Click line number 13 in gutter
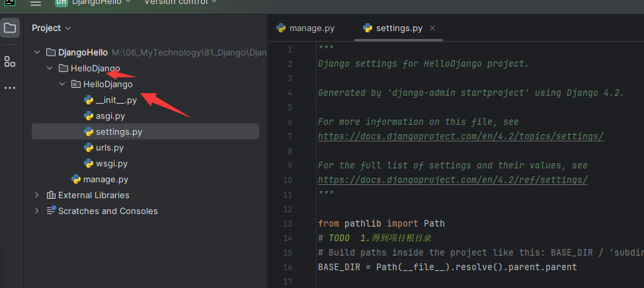The width and height of the screenshot is (644, 288). tap(288, 223)
